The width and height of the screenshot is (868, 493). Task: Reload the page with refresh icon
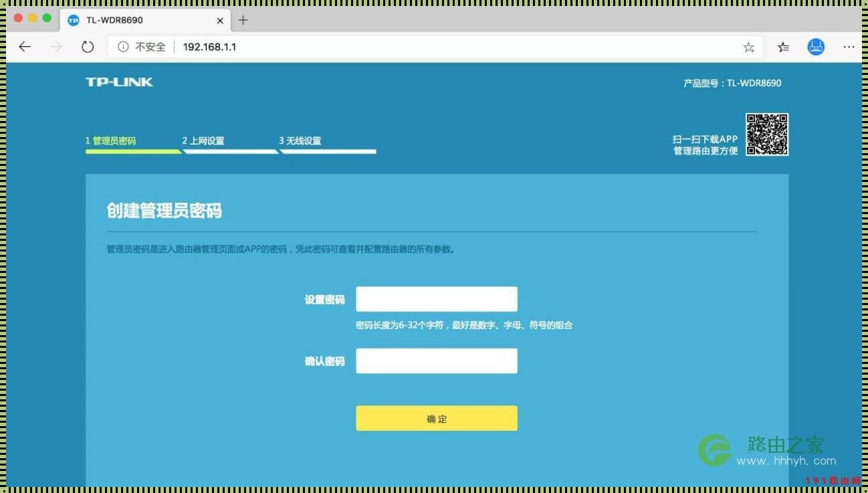[x=88, y=47]
